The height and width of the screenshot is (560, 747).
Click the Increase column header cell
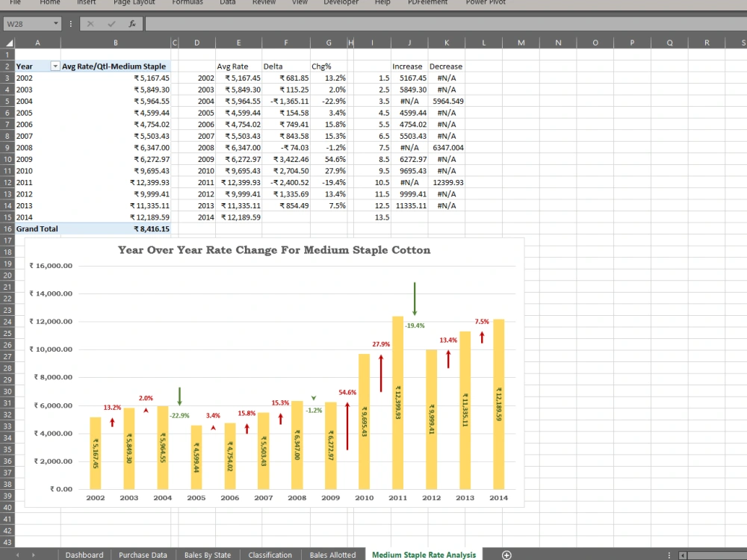(x=409, y=66)
